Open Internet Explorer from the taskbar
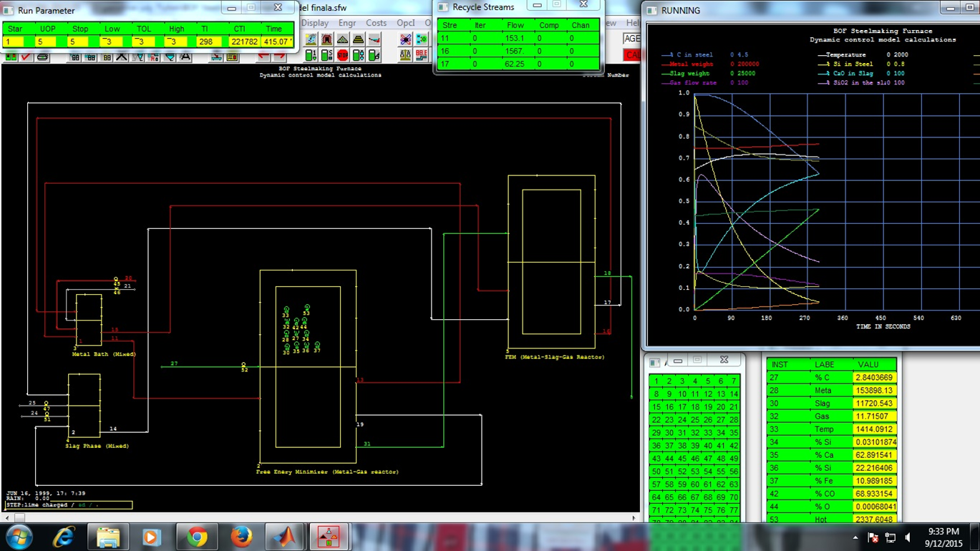The height and width of the screenshot is (551, 980). pyautogui.click(x=64, y=537)
